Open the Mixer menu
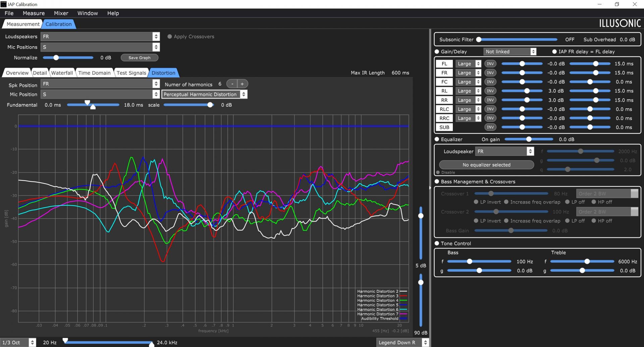The width and height of the screenshot is (644, 347). [x=61, y=13]
